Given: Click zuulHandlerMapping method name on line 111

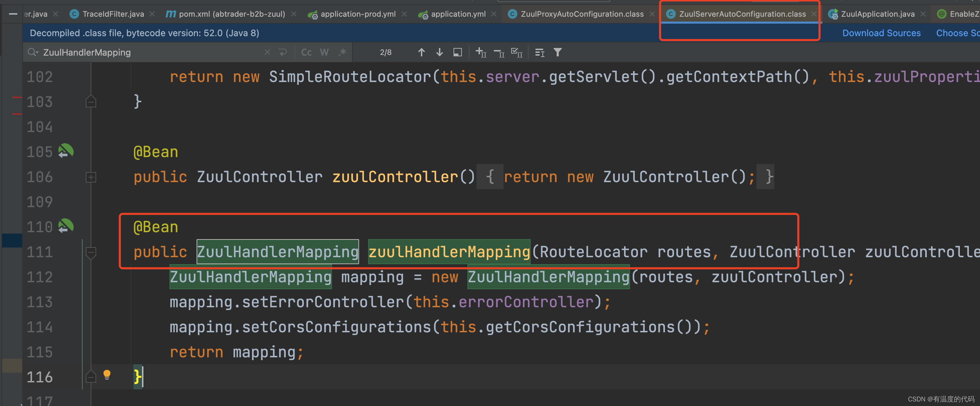Looking at the screenshot, I should pyautogui.click(x=449, y=252).
